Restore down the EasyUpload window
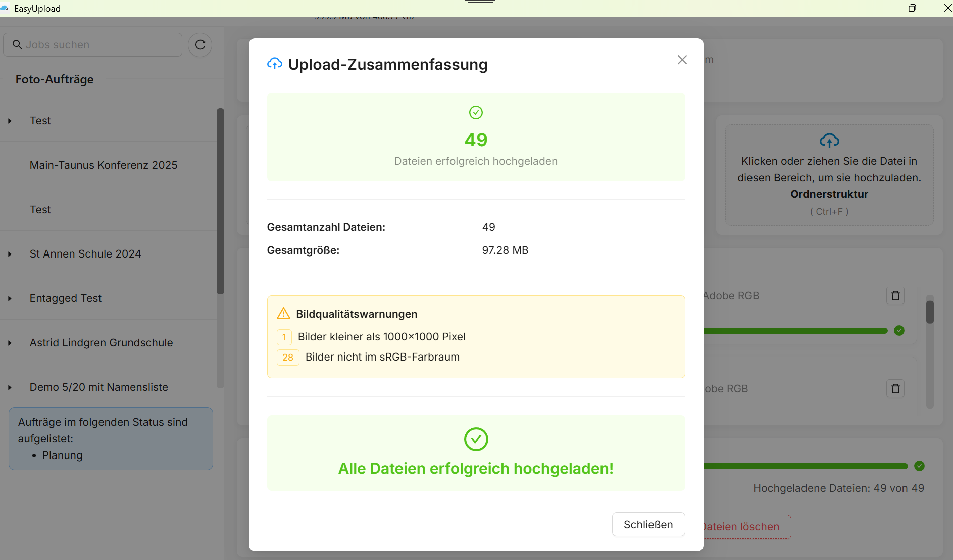Viewport: 953px width, 560px height. point(912,8)
